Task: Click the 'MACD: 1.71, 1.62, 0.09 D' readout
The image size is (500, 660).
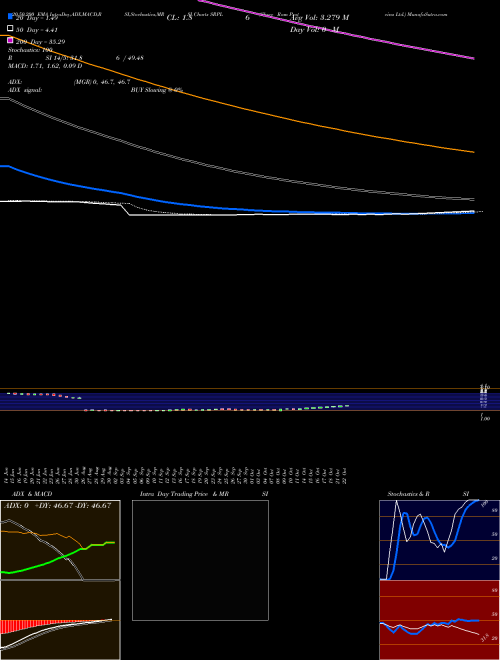Action: (45, 66)
